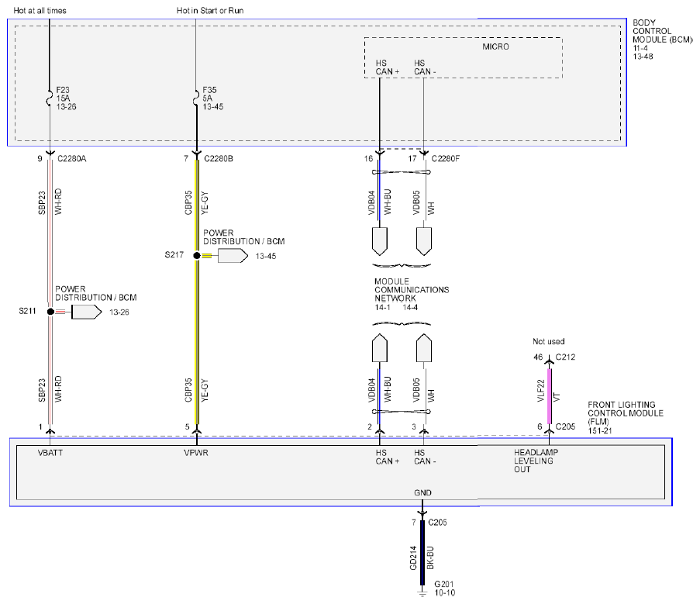Viewport: 700px width, 604px height.
Task: Click the C2280B connector label
Action: pyautogui.click(x=219, y=158)
